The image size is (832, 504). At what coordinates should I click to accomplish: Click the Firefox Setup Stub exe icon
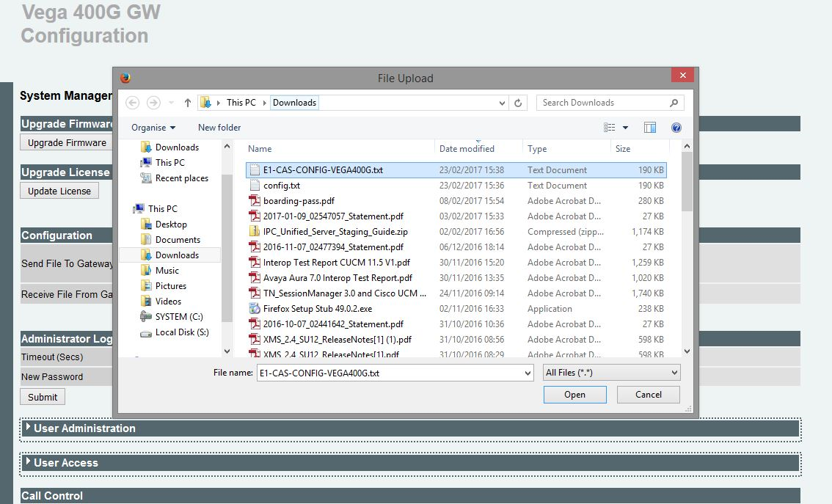tap(255, 308)
